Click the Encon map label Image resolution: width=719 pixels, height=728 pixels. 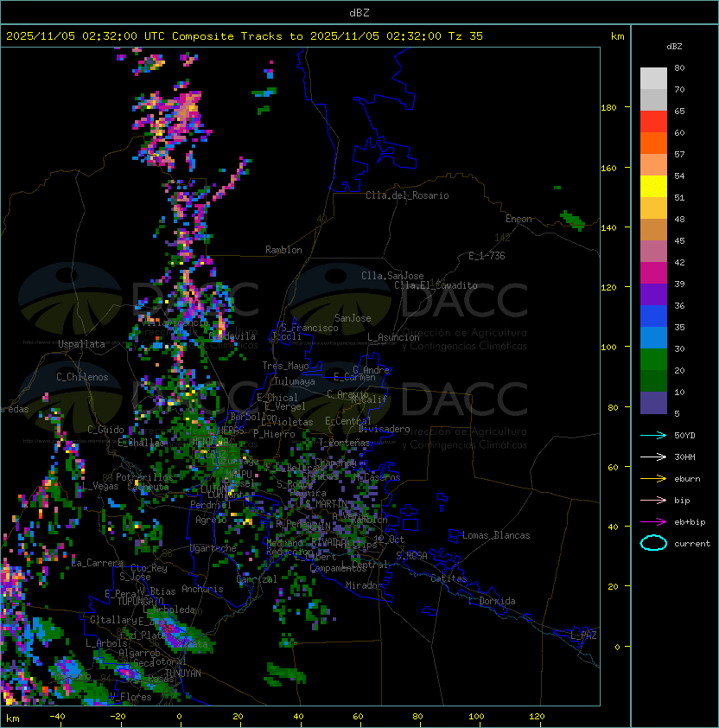pyautogui.click(x=519, y=219)
